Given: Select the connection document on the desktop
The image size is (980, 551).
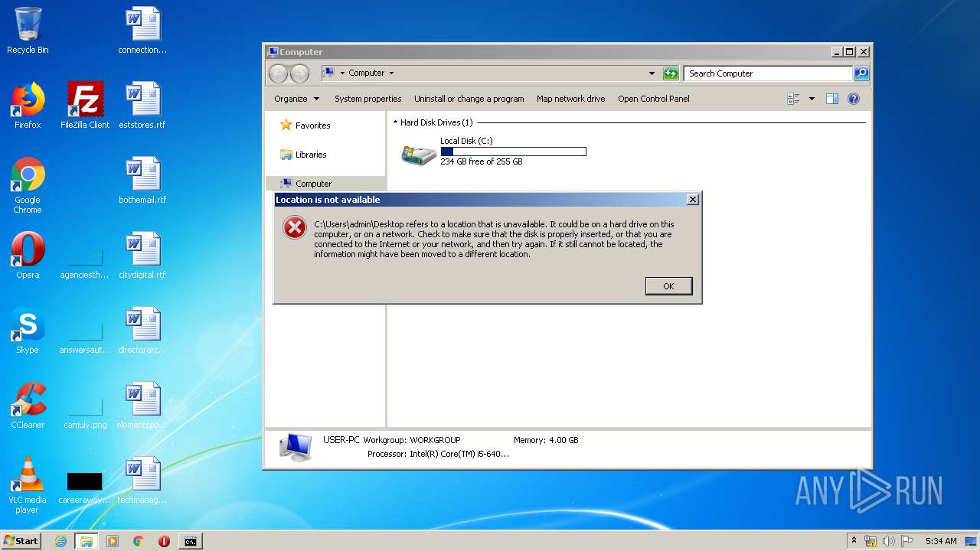Looking at the screenshot, I should [143, 31].
